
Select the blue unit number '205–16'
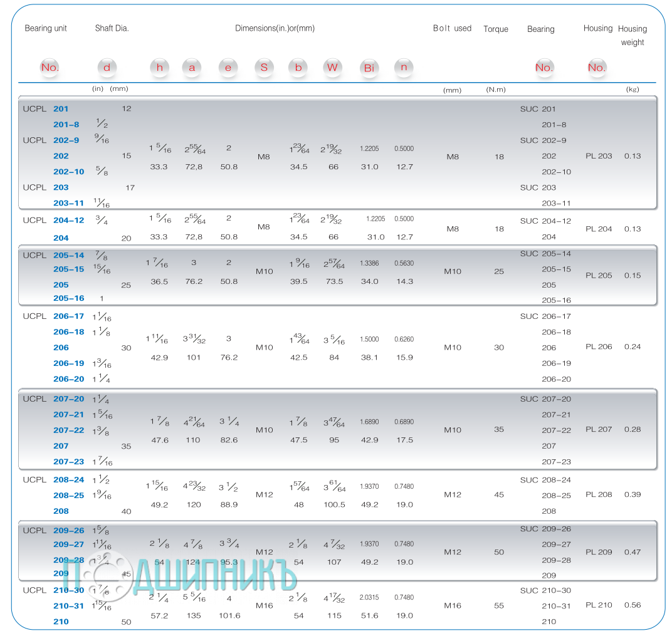click(69, 298)
